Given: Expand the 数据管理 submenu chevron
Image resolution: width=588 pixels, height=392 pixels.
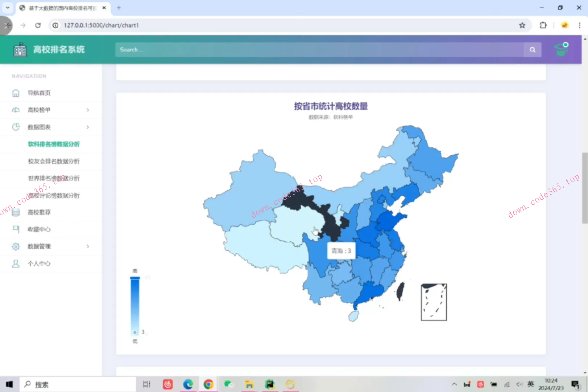Looking at the screenshot, I should (x=88, y=246).
